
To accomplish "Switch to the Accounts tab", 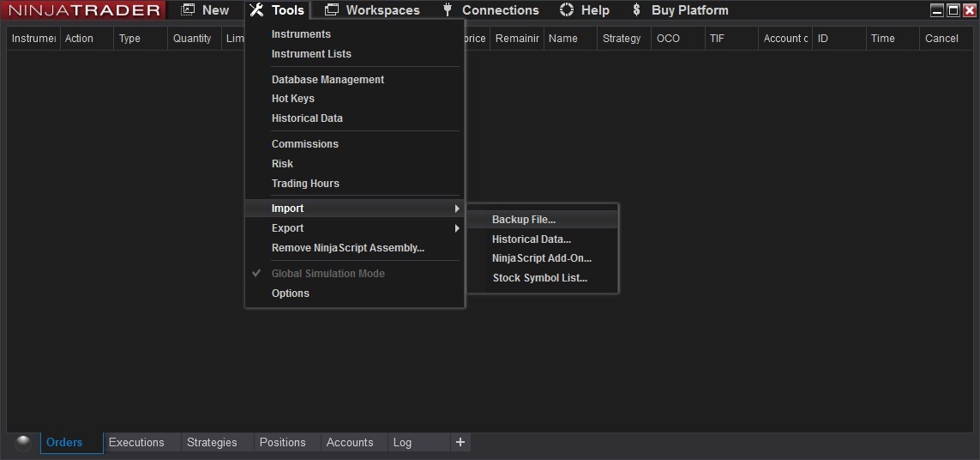I will [354, 443].
